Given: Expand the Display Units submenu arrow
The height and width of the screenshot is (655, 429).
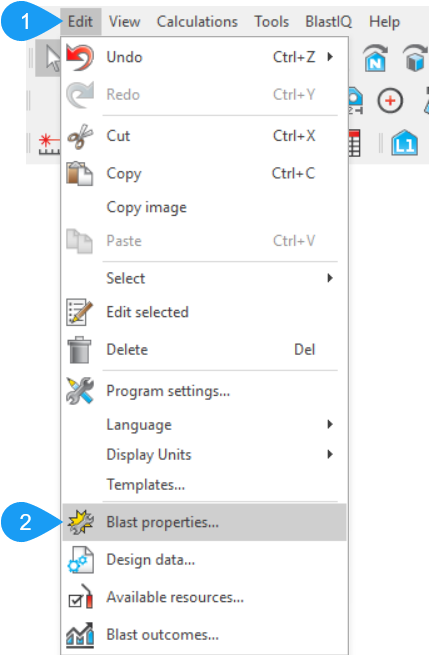Looking at the screenshot, I should [330, 454].
